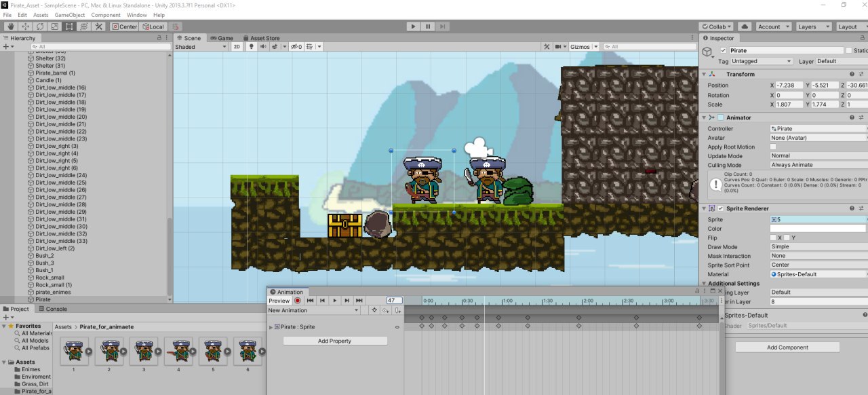Switch to the Console tab
This screenshot has height=395, width=868.
point(52,309)
